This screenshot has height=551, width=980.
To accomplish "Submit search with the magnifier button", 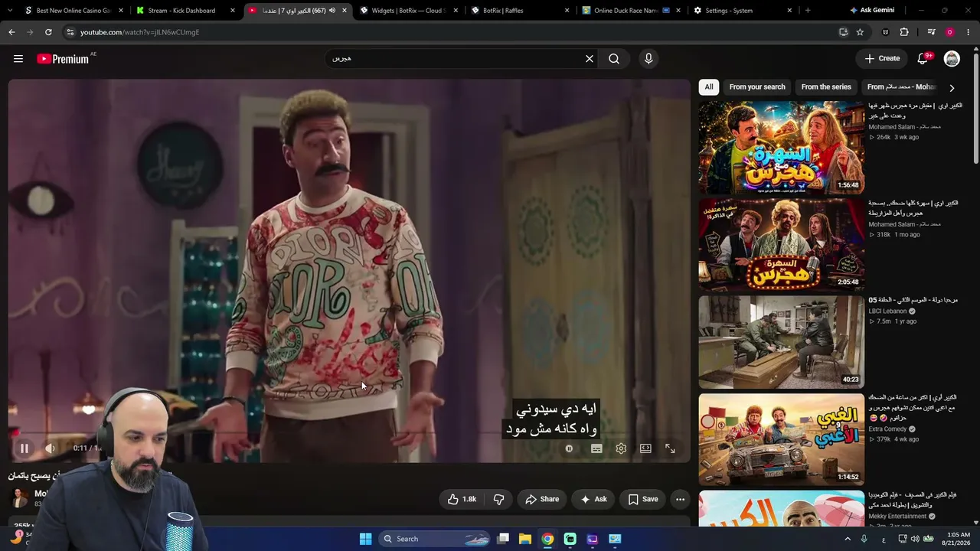I will pyautogui.click(x=614, y=59).
